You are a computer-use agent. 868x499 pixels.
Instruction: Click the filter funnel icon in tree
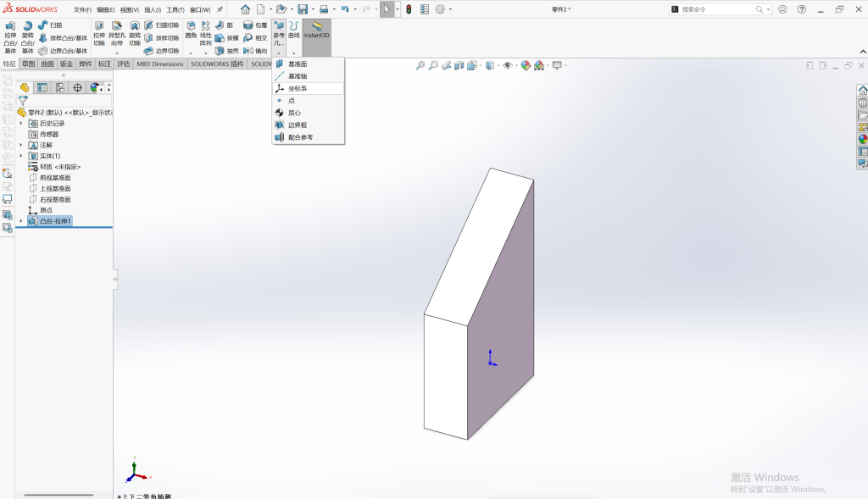pyautogui.click(x=23, y=101)
